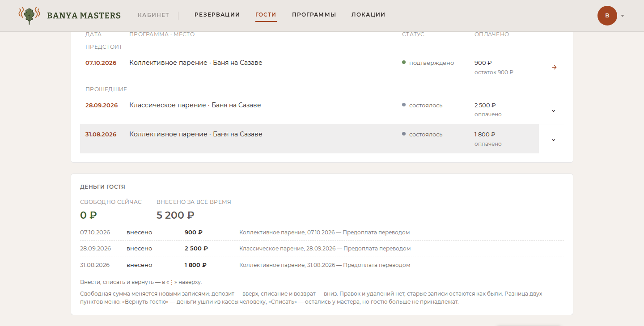Open the 07.10.2026 reservation with its arrow icon
Viewport: 644px width, 326px height.
(x=554, y=67)
